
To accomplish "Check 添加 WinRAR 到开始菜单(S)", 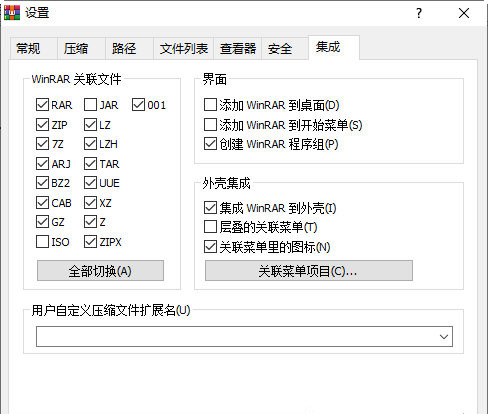I will pyautogui.click(x=210, y=125).
